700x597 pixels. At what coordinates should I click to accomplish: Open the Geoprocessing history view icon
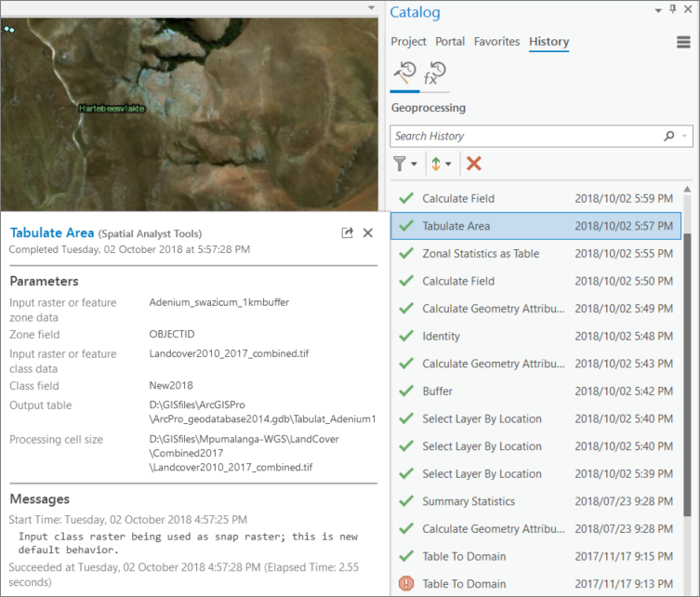(x=404, y=73)
